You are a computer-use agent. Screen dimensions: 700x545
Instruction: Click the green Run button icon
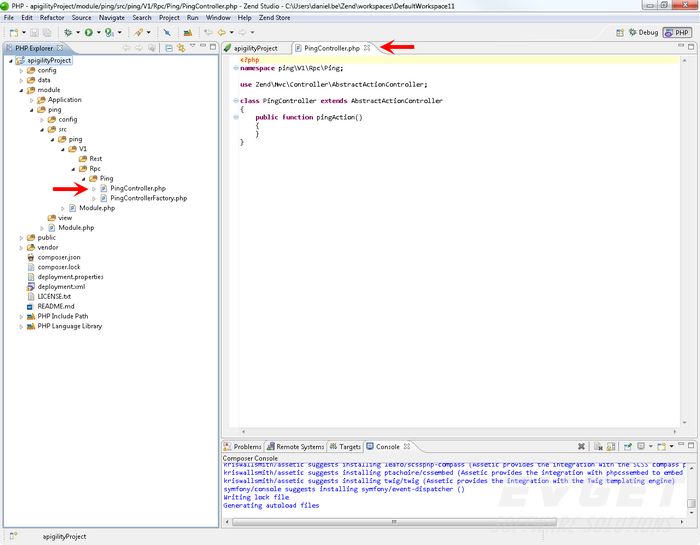point(88,33)
